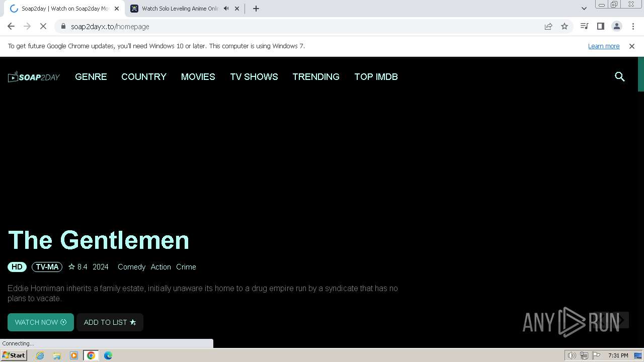Open a new tab with plus button
Screen dimensions: 644x362
click(256, 9)
